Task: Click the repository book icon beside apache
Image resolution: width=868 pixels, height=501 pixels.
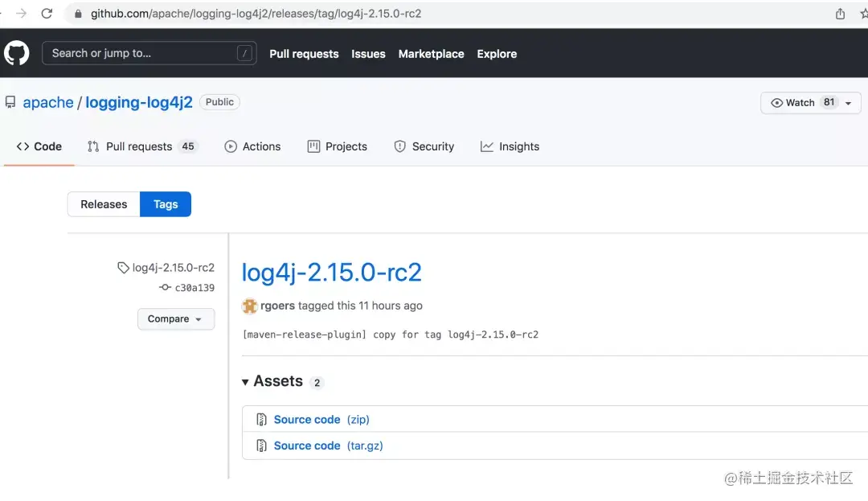Action: pos(10,102)
